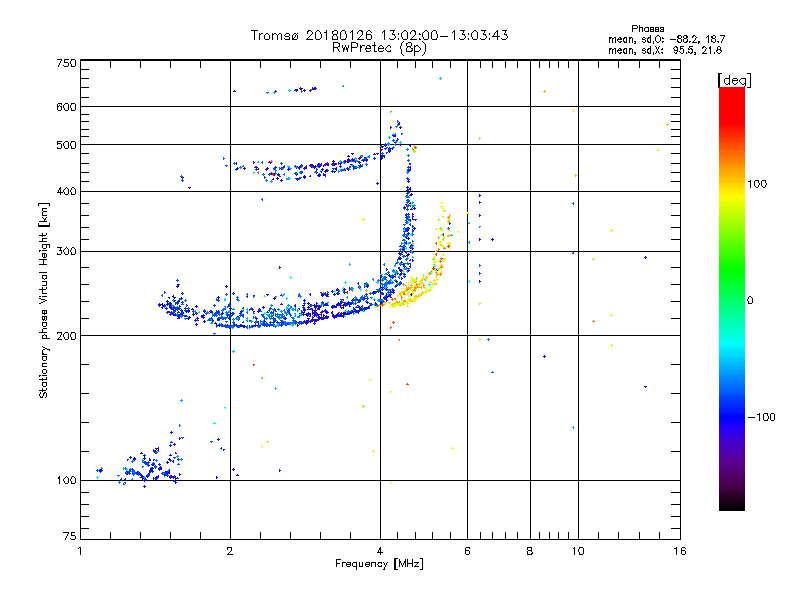
Task: Click the colorbar tick label '-100'
Action: pos(761,417)
